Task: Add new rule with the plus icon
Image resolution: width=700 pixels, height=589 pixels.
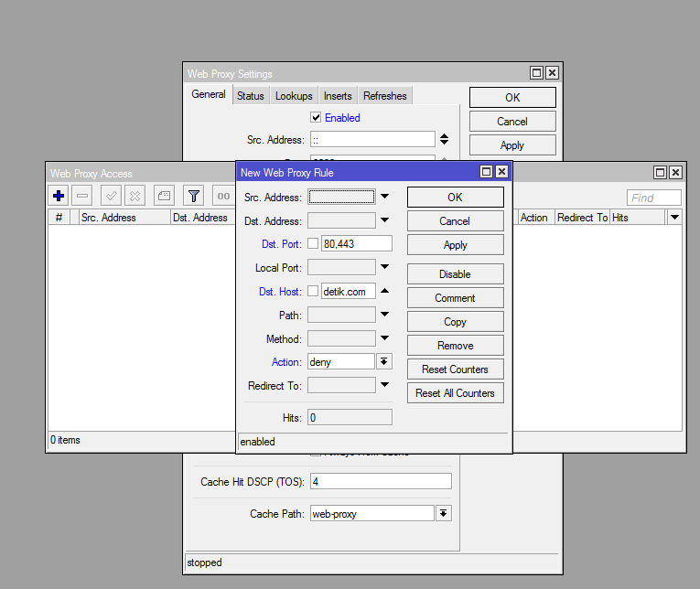Action: [x=59, y=196]
